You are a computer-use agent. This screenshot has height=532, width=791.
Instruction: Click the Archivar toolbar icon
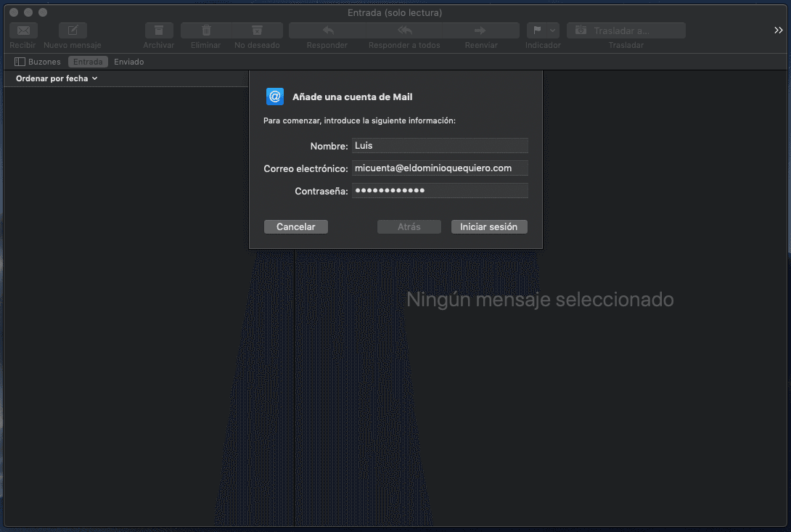[x=159, y=30]
